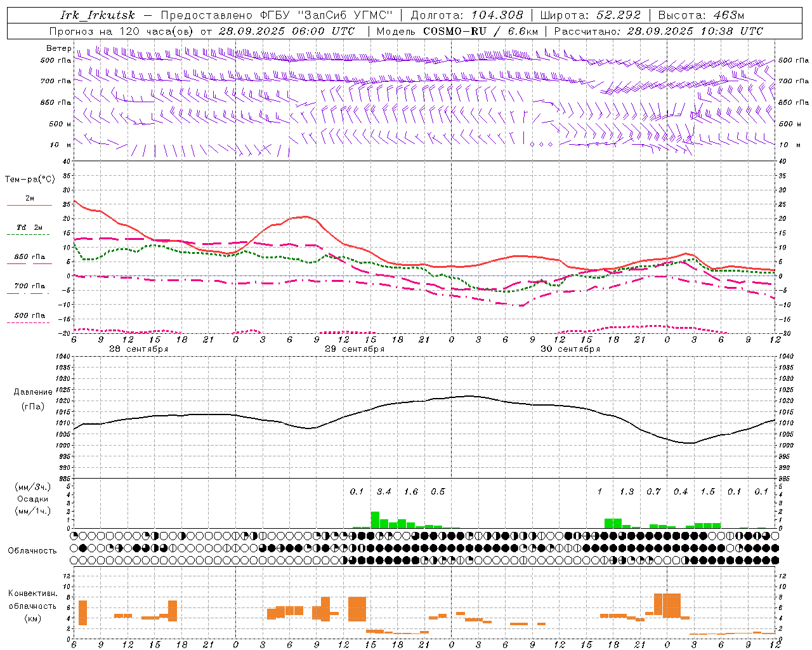Image resolution: width=812 pixels, height=650 pixels.
Task: Click the '10 м' wind level label on left
Action: [x=60, y=145]
